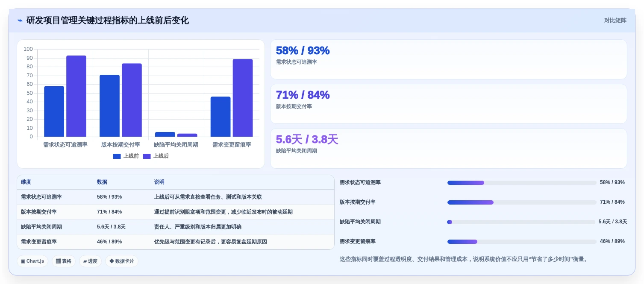
Task: Click the 上线后 bar for 需求状态可追溯率
Action: [76, 96]
